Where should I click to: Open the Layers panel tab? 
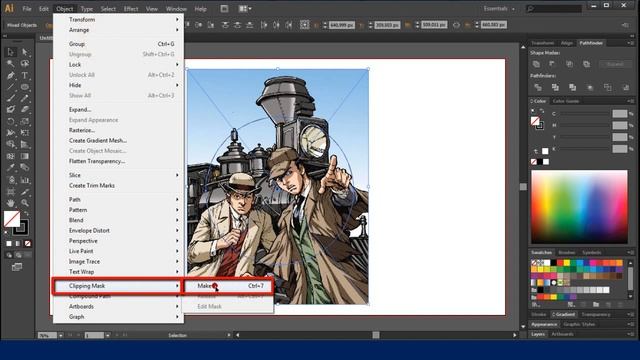(x=538, y=334)
